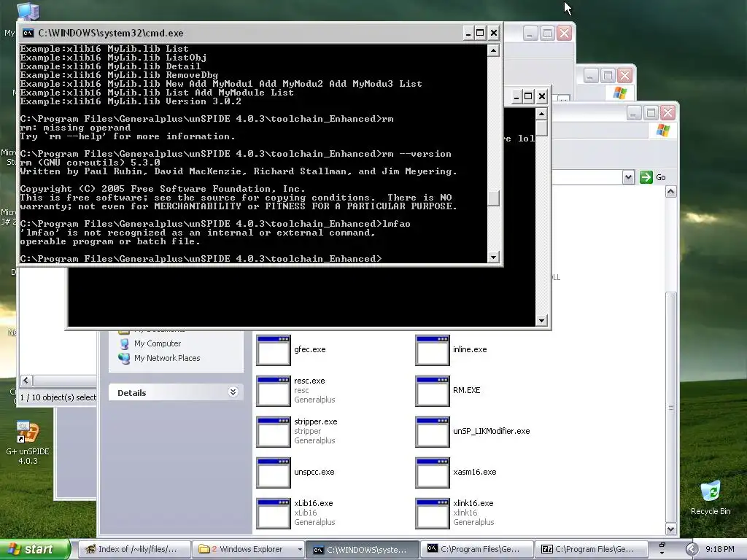This screenshot has height=560, width=747.
Task: Maximize the second console window behind cmd.exe
Action: (528, 97)
